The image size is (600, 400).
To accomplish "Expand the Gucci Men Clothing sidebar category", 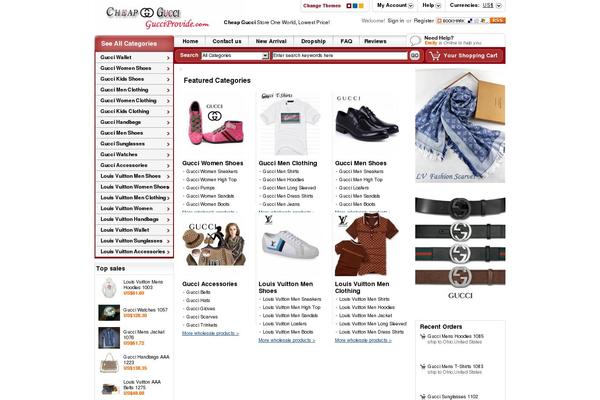I will 134,90.
